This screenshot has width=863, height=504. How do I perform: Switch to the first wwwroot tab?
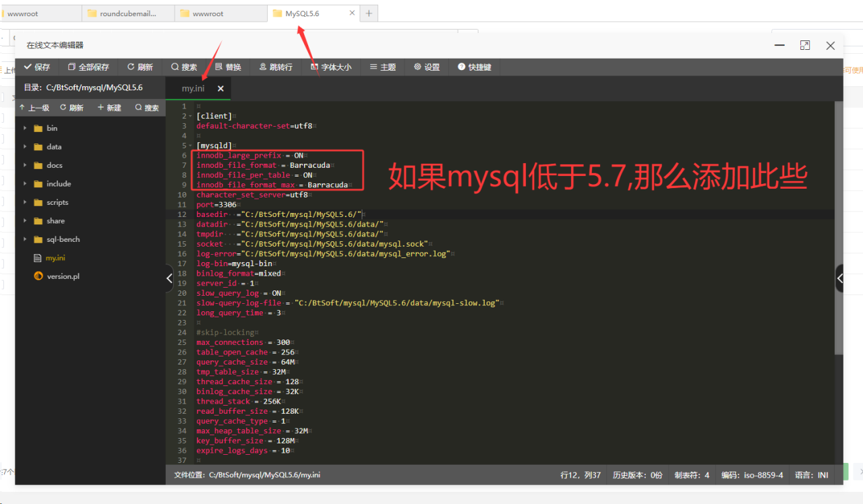tap(39, 13)
